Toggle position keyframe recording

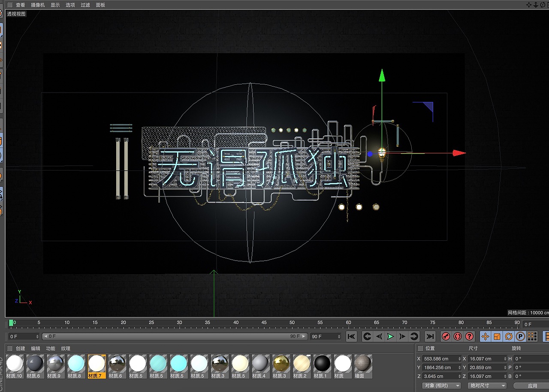tap(485, 336)
